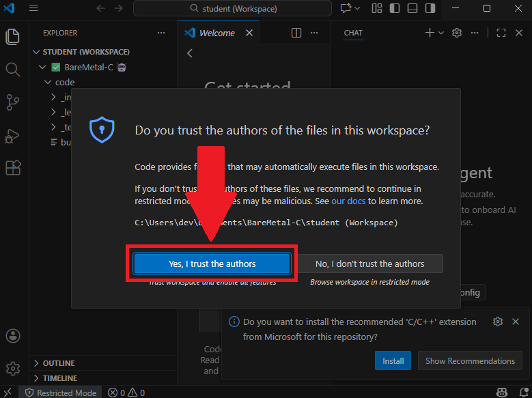Select the Welcome editor tab
This screenshot has height=398, width=532.
pos(216,33)
